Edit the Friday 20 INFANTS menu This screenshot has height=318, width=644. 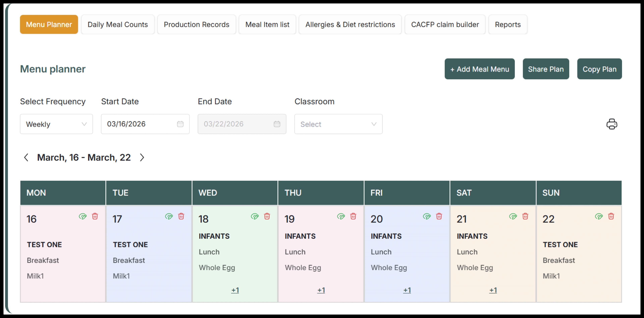pos(427,217)
